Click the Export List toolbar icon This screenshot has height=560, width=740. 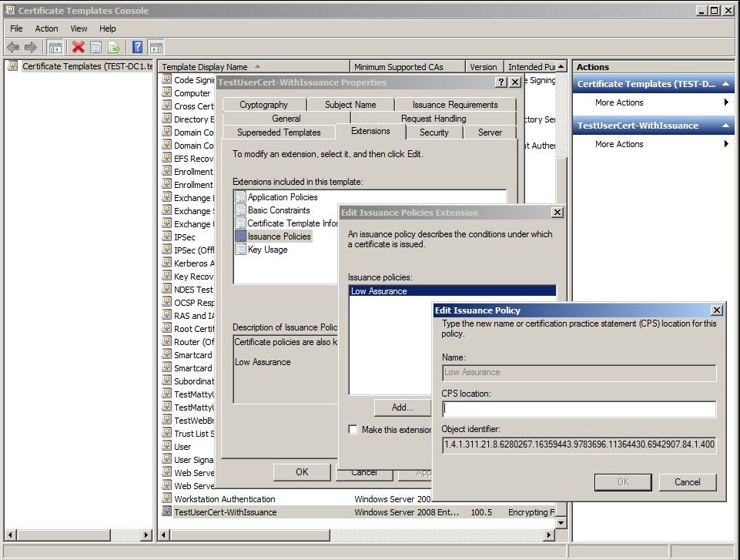114,47
